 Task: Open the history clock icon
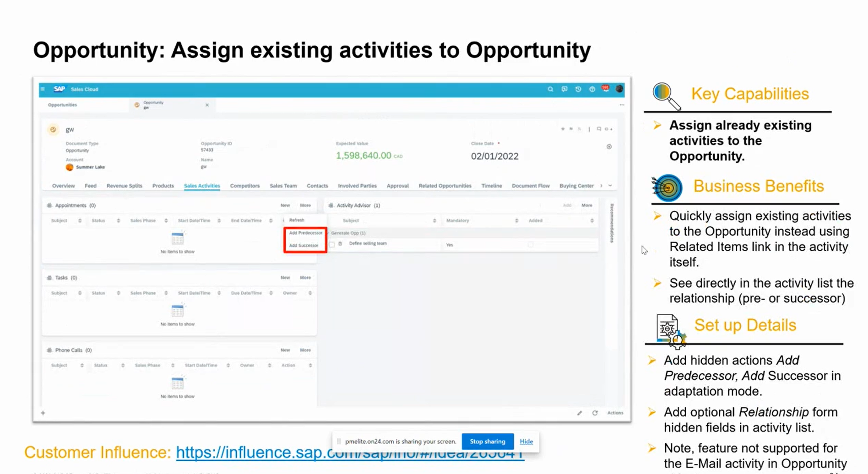[578, 89]
